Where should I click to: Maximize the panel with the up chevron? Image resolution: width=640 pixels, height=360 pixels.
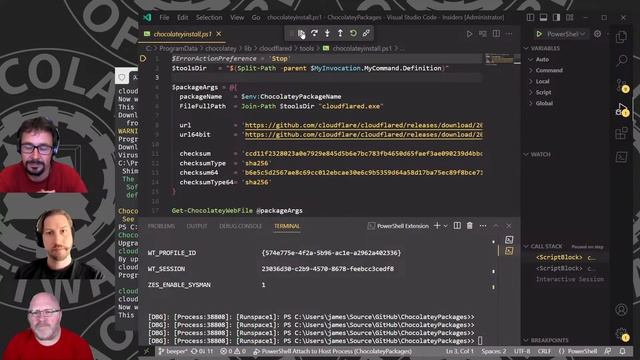[496, 226]
